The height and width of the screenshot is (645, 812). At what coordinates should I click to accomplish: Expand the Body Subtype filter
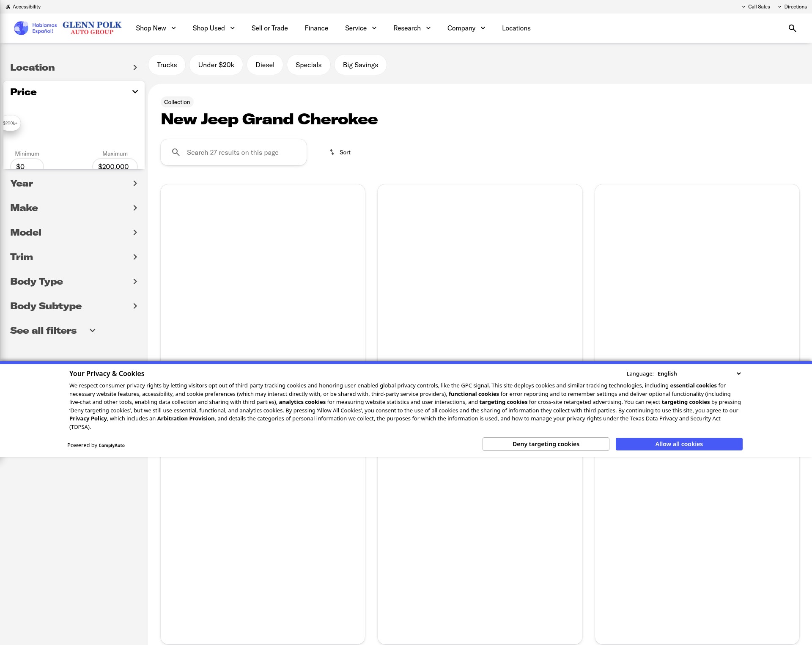point(74,306)
